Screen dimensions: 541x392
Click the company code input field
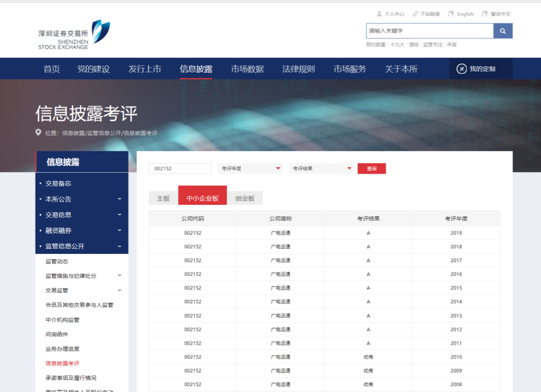pos(180,169)
